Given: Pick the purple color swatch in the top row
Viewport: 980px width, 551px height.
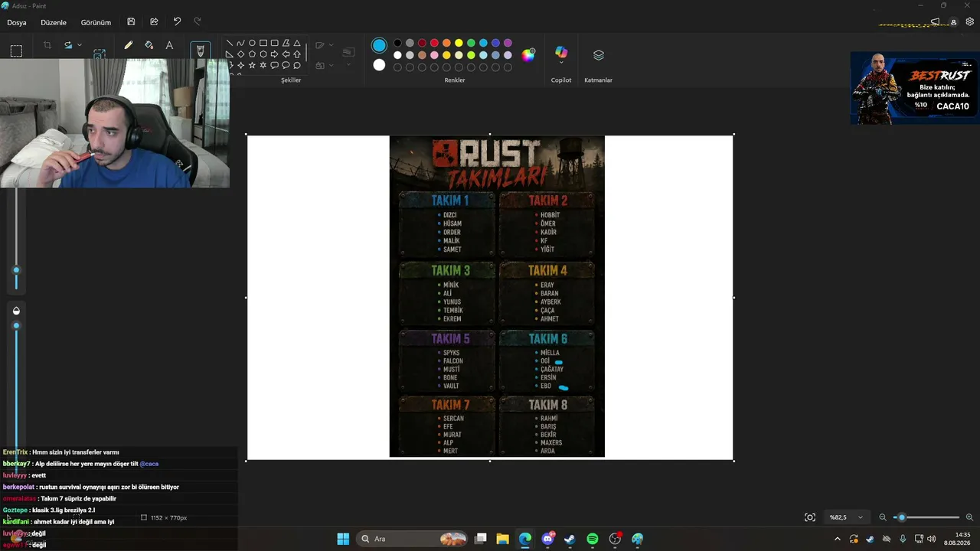Looking at the screenshot, I should 508,43.
